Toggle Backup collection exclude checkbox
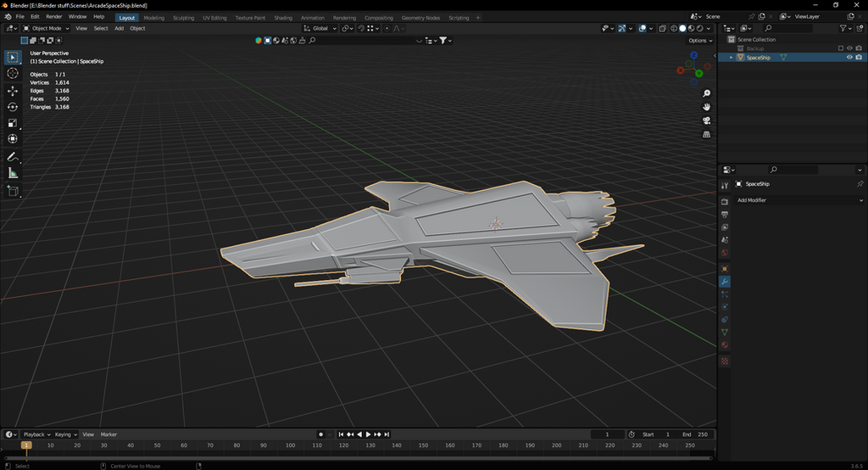 tap(840, 48)
